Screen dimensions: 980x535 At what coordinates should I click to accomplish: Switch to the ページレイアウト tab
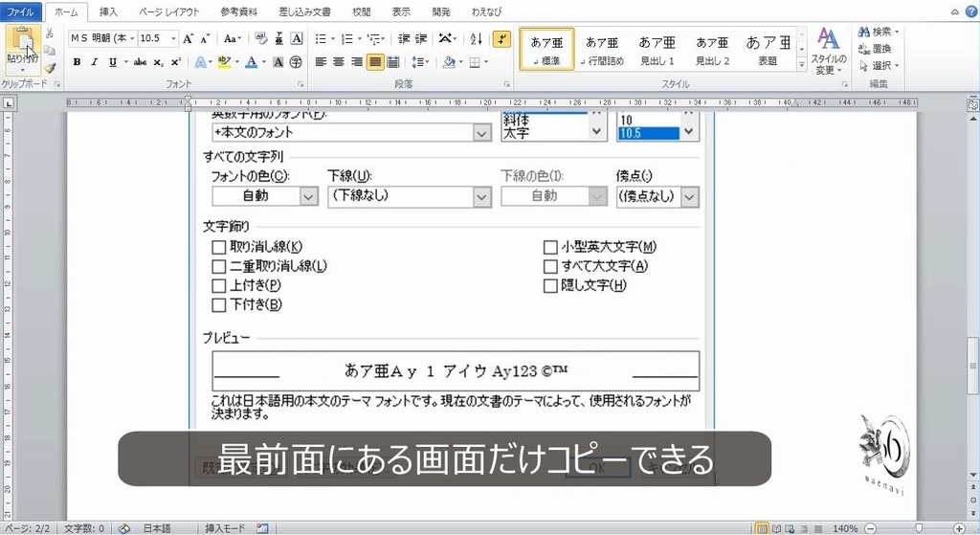point(168,11)
